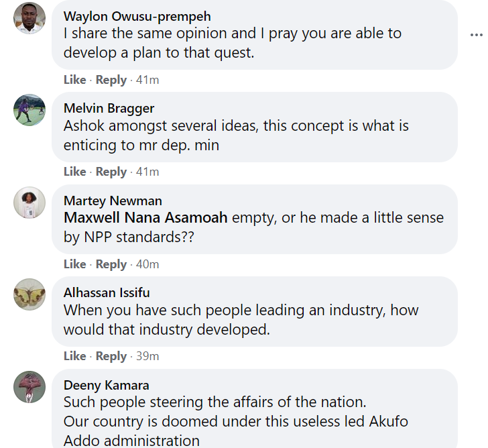Click the Martey Newman author name
488x448 pixels.
point(113,201)
